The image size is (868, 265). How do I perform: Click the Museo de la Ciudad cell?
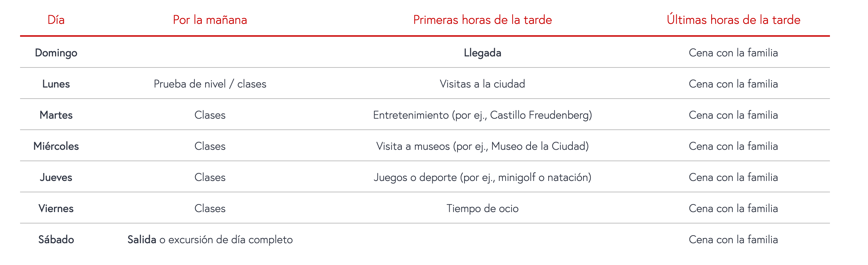point(482,146)
